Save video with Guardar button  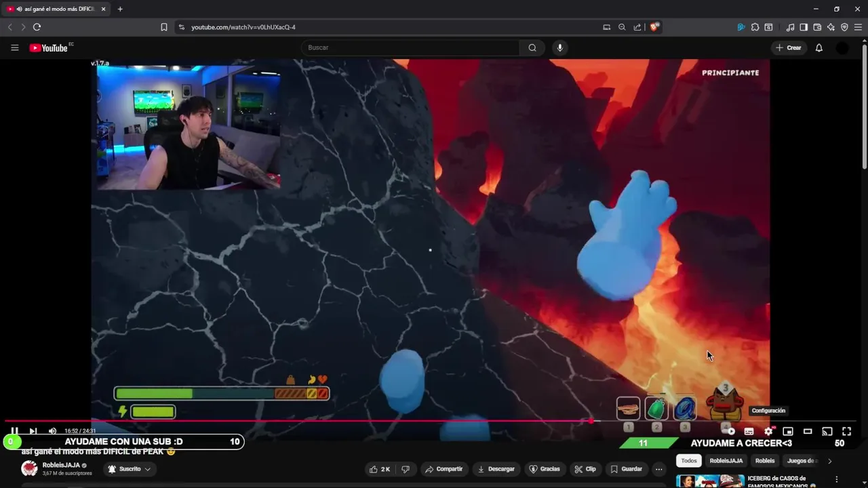[x=626, y=469]
